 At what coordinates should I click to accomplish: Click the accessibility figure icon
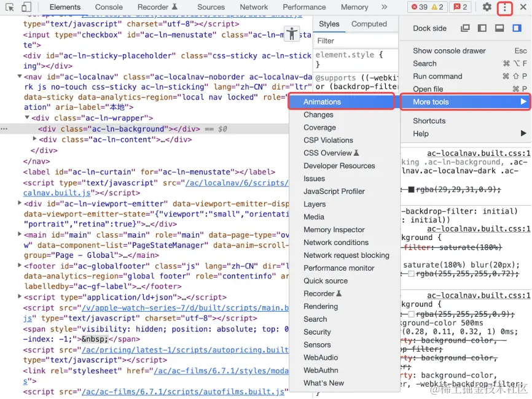coord(292,34)
